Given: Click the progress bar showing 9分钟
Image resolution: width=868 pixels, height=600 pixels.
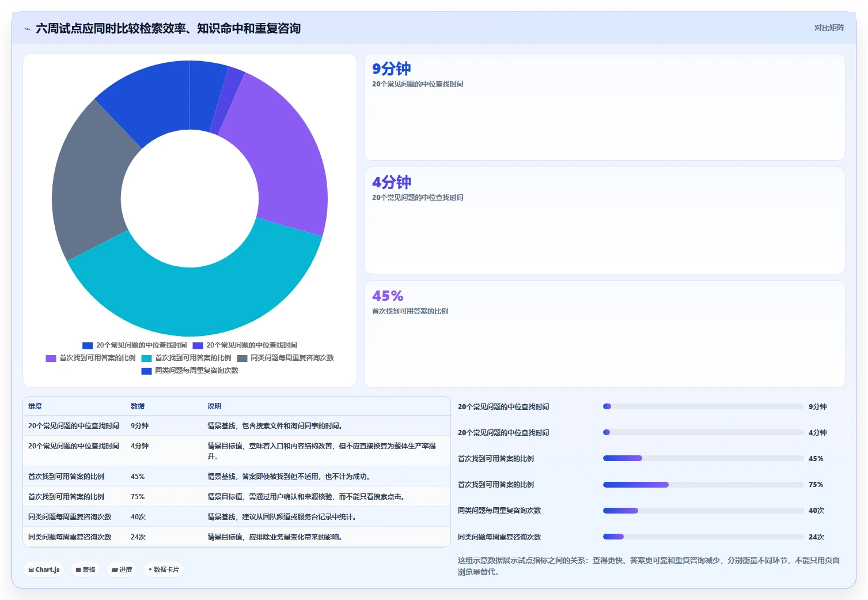Looking at the screenshot, I should (703, 406).
